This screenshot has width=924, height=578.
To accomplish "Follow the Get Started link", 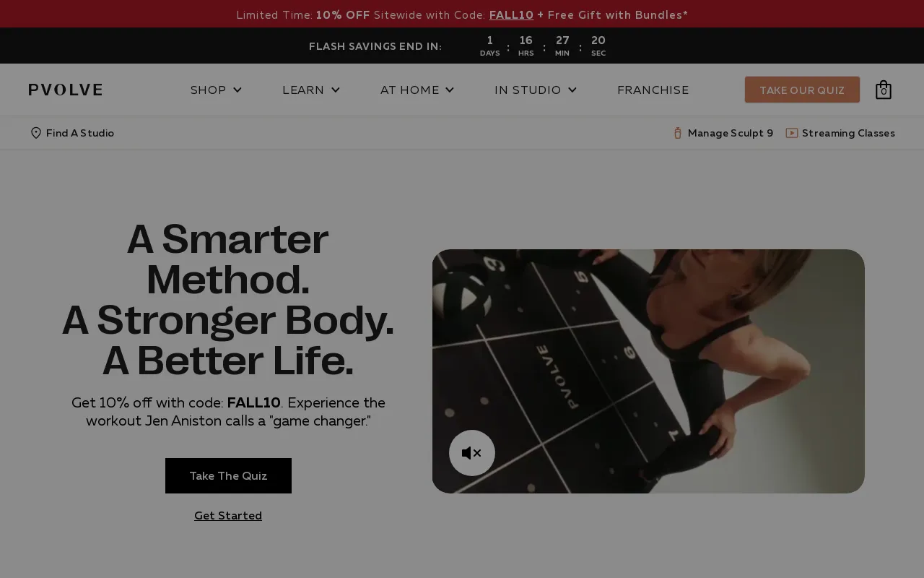I will tap(228, 515).
